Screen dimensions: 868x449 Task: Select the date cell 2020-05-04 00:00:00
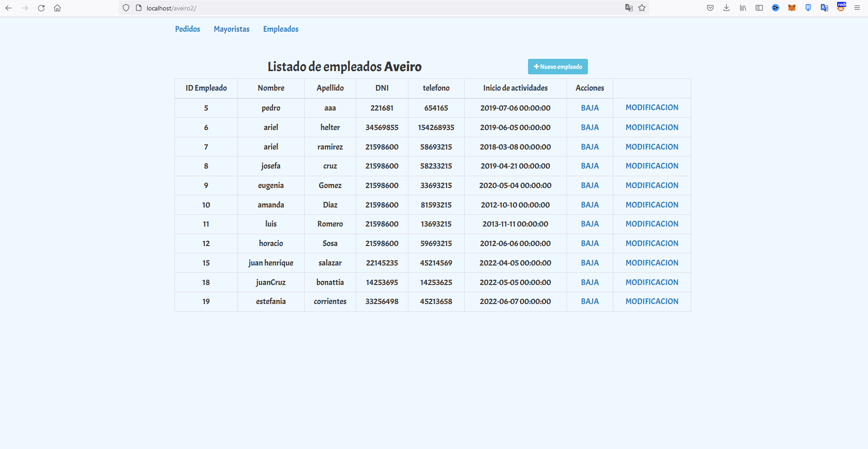tap(515, 185)
